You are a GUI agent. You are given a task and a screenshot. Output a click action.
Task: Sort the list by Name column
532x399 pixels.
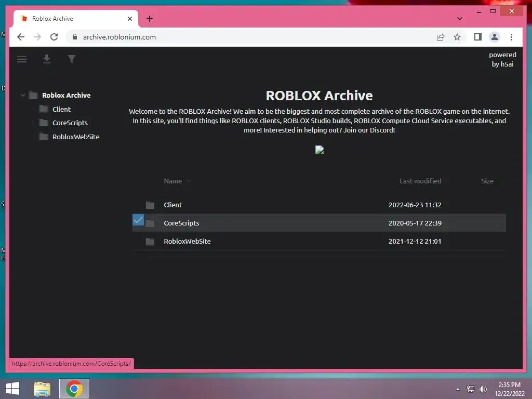pyautogui.click(x=172, y=181)
